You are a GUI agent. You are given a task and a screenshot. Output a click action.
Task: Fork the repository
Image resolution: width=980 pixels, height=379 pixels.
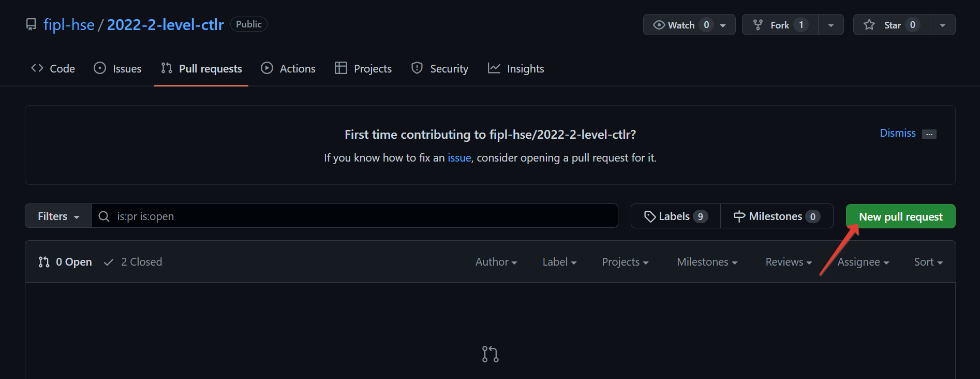(x=780, y=25)
